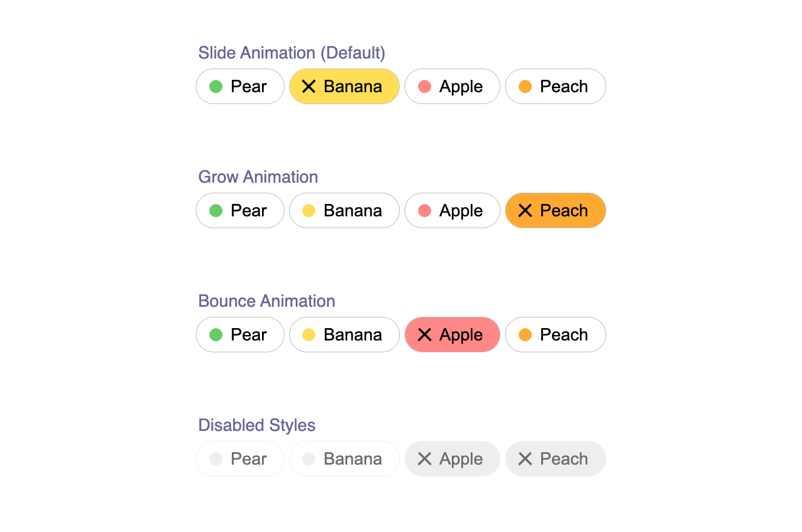Select the Pear chip in Slide Animation row
This screenshot has width=802, height=532.
(240, 86)
